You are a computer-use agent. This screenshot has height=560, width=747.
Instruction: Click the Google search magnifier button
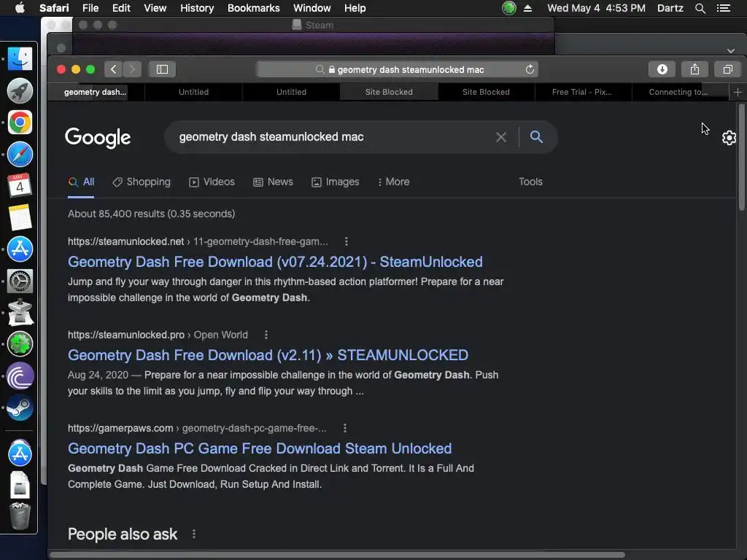pyautogui.click(x=536, y=137)
